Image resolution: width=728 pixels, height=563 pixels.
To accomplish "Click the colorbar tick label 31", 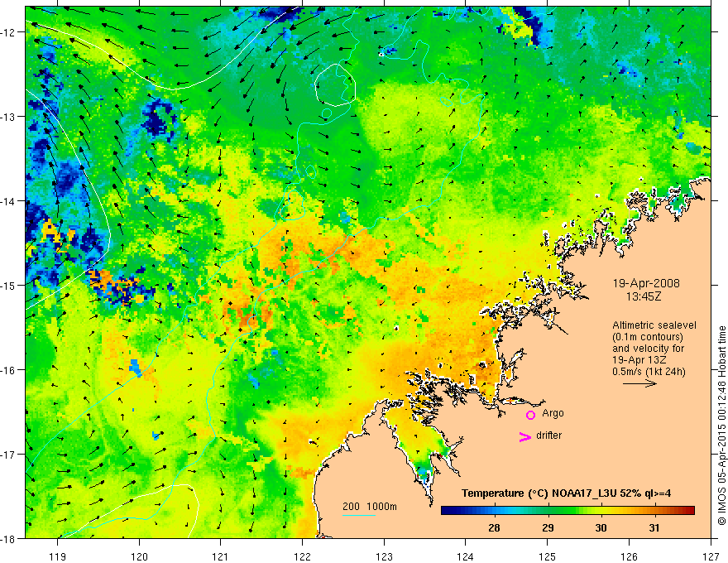I will [x=654, y=527].
